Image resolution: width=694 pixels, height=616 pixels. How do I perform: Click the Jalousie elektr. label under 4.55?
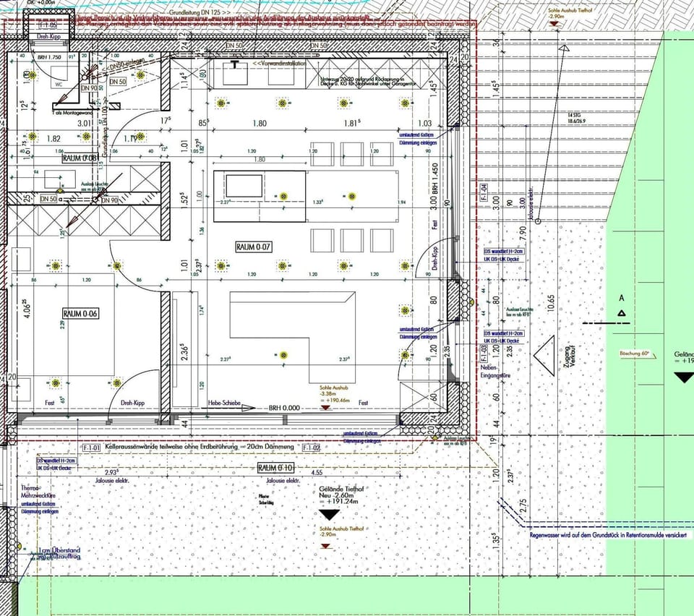tap(283, 480)
